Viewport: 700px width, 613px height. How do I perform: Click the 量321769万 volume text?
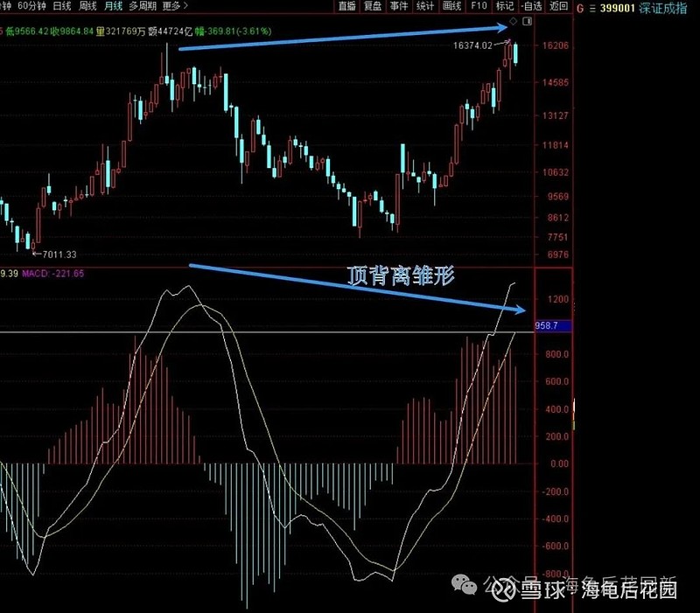[x=121, y=31]
